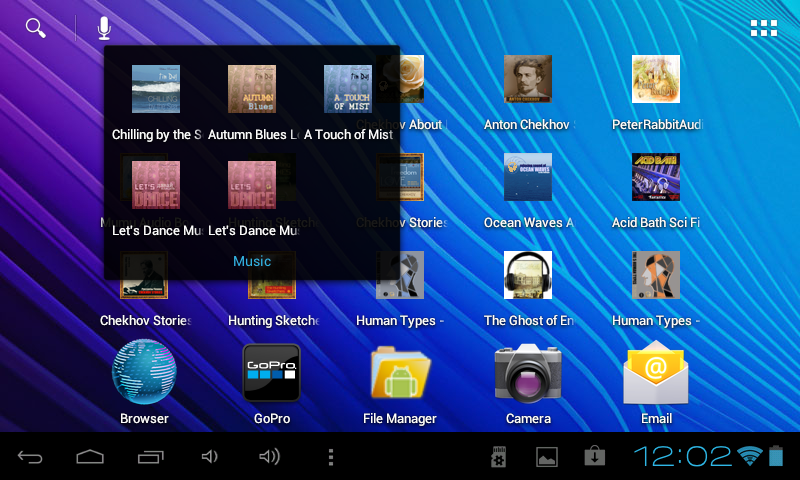Image resolution: width=800 pixels, height=480 pixels.
Task: Start voice search with the microphone
Action: pos(104,28)
